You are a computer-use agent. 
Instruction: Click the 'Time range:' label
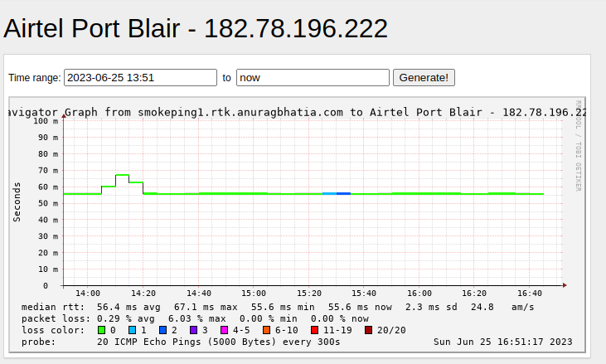(35, 78)
